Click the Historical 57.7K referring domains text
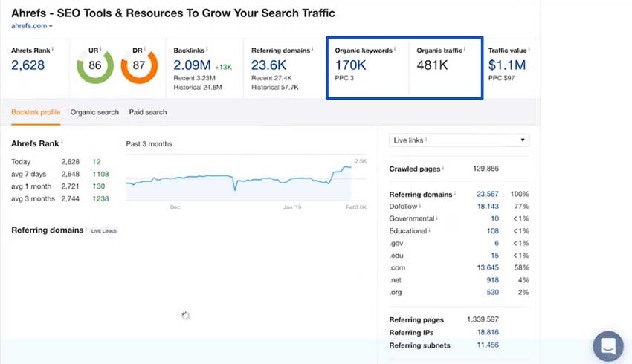The height and width of the screenshot is (364, 632). [x=275, y=88]
